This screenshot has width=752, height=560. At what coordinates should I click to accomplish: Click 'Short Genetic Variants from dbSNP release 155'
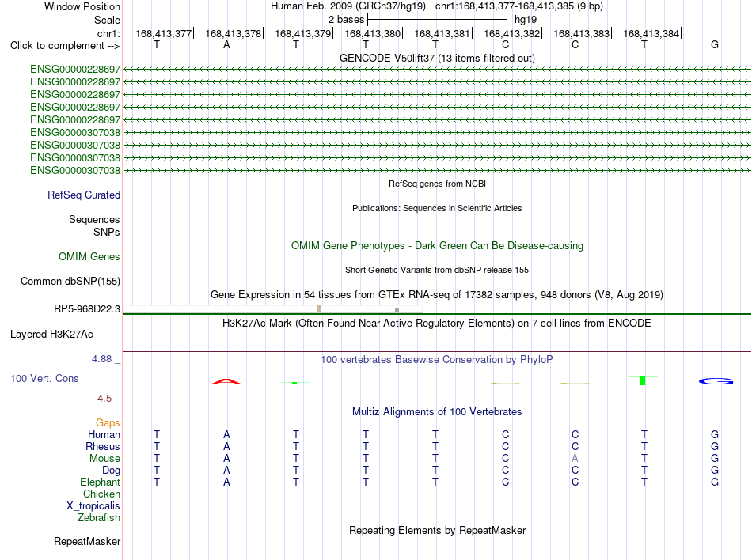click(x=437, y=270)
